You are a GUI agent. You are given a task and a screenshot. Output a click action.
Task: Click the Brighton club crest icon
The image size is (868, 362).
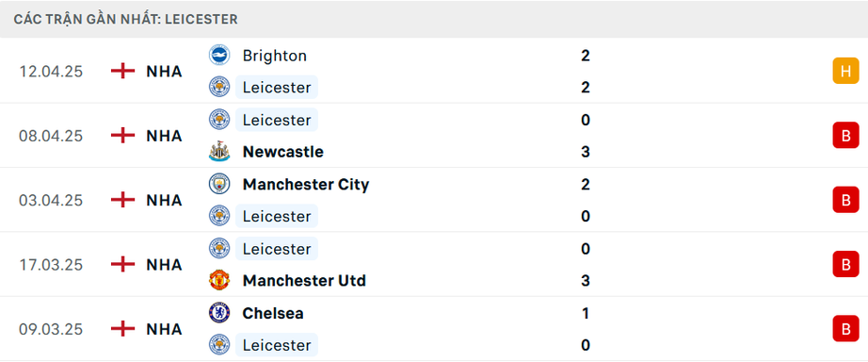pyautogui.click(x=219, y=56)
